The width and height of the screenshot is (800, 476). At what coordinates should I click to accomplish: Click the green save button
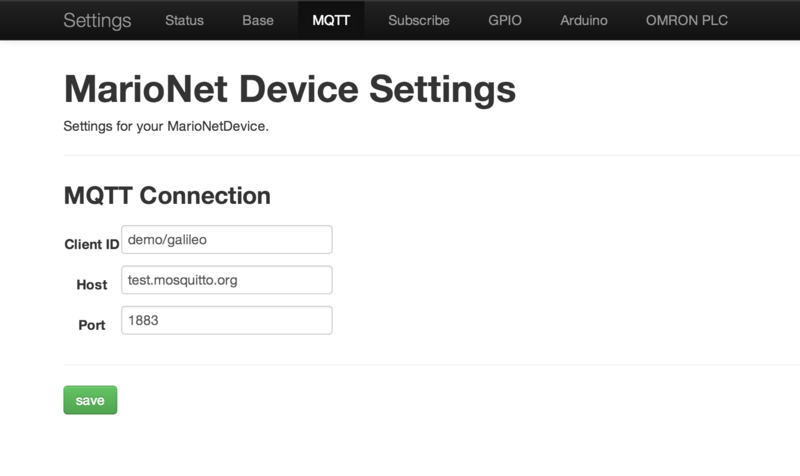coord(90,400)
